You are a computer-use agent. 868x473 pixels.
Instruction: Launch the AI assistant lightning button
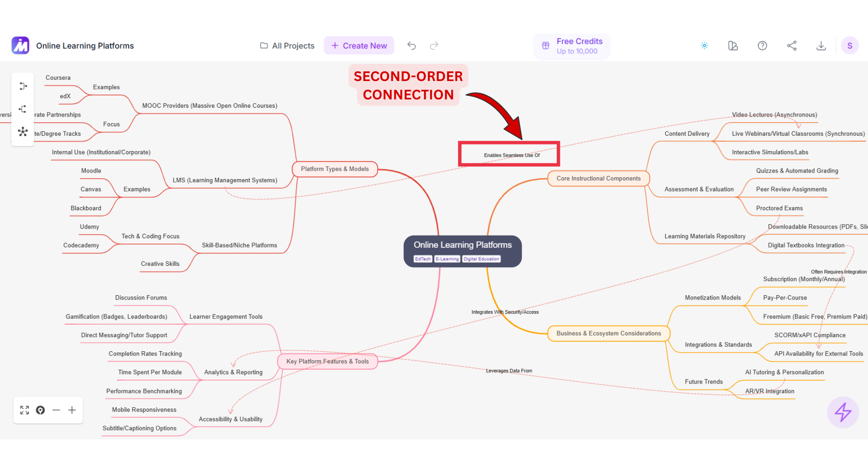843,412
